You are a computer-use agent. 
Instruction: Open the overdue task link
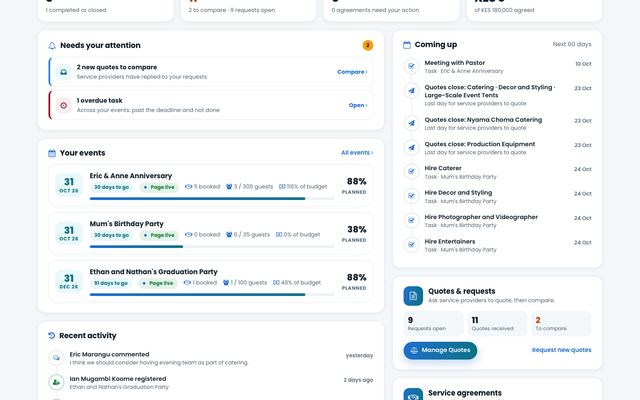tap(358, 105)
